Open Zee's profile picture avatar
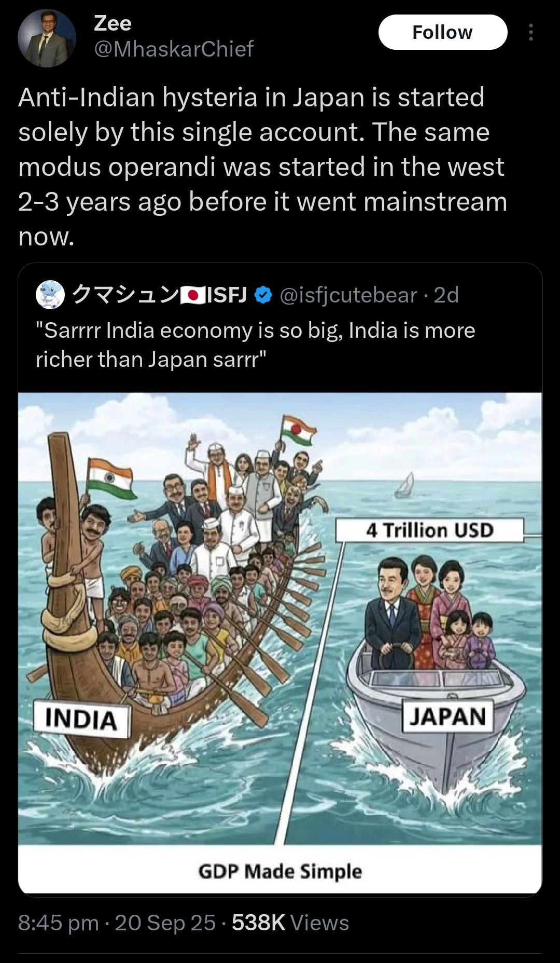The height and width of the screenshot is (963, 560). 47,38
